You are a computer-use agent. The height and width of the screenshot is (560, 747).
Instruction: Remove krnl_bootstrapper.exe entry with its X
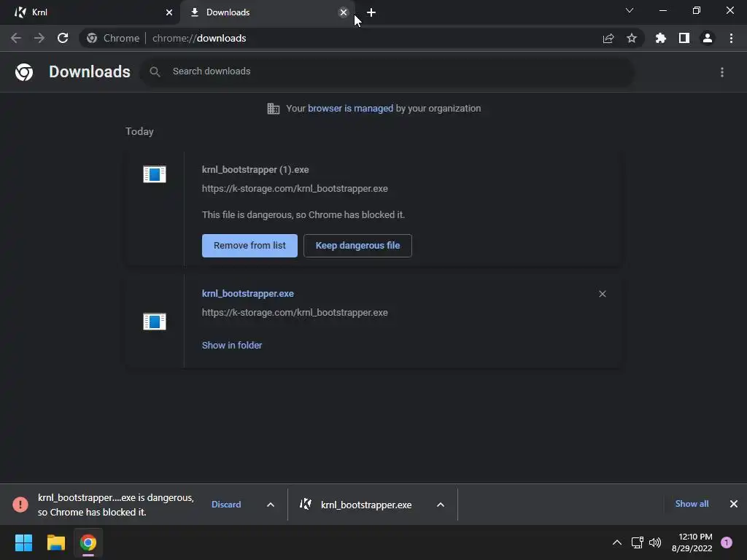click(x=602, y=294)
